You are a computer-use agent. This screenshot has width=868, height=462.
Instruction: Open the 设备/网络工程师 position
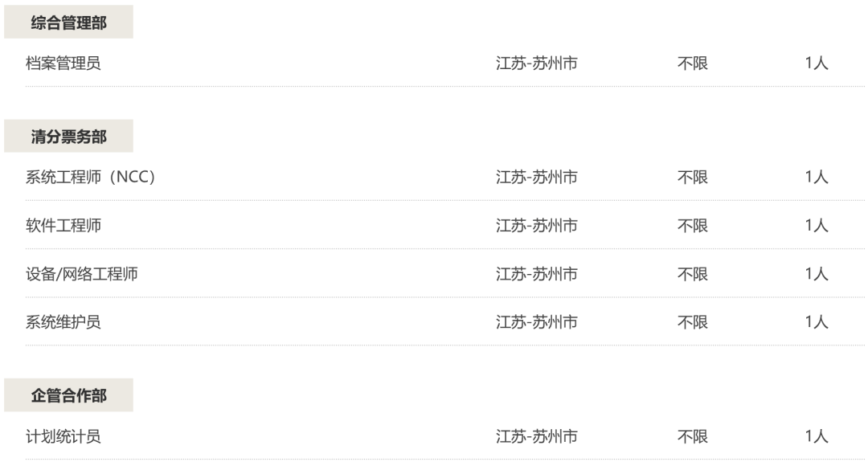click(82, 274)
